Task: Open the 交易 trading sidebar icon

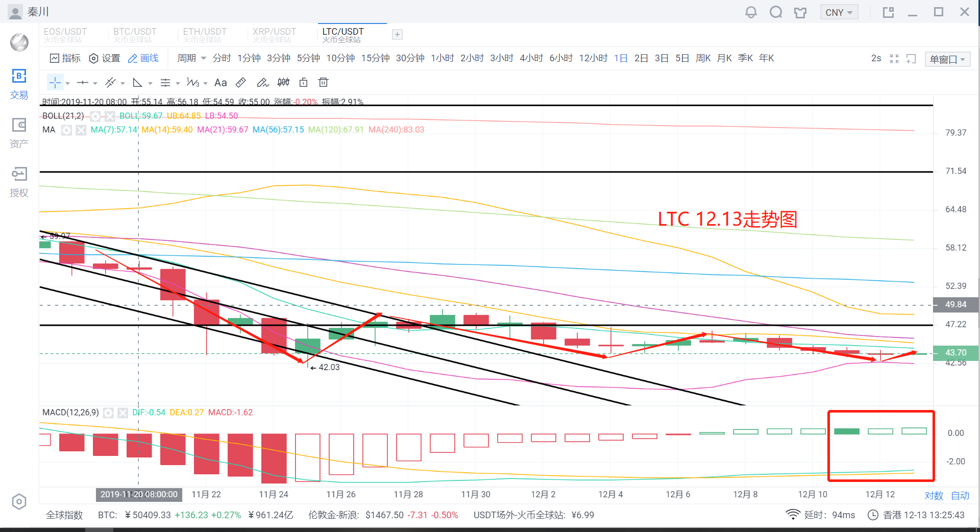Action: (19, 84)
